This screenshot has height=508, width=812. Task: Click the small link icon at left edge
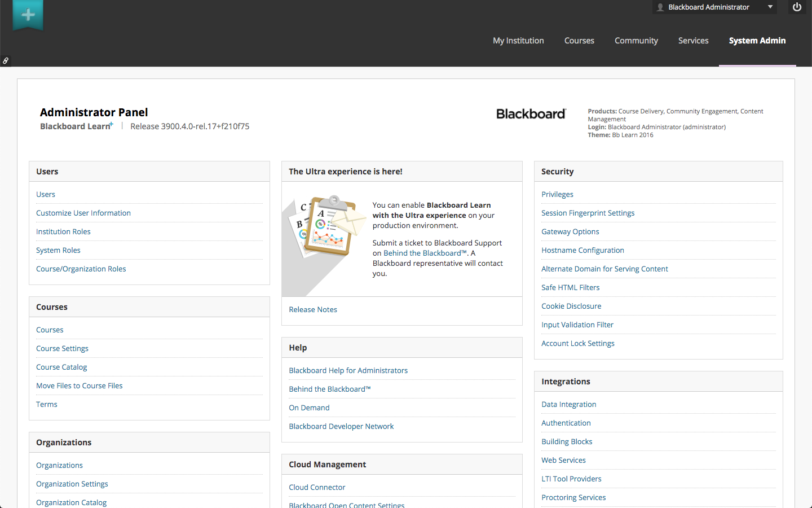pyautogui.click(x=6, y=60)
